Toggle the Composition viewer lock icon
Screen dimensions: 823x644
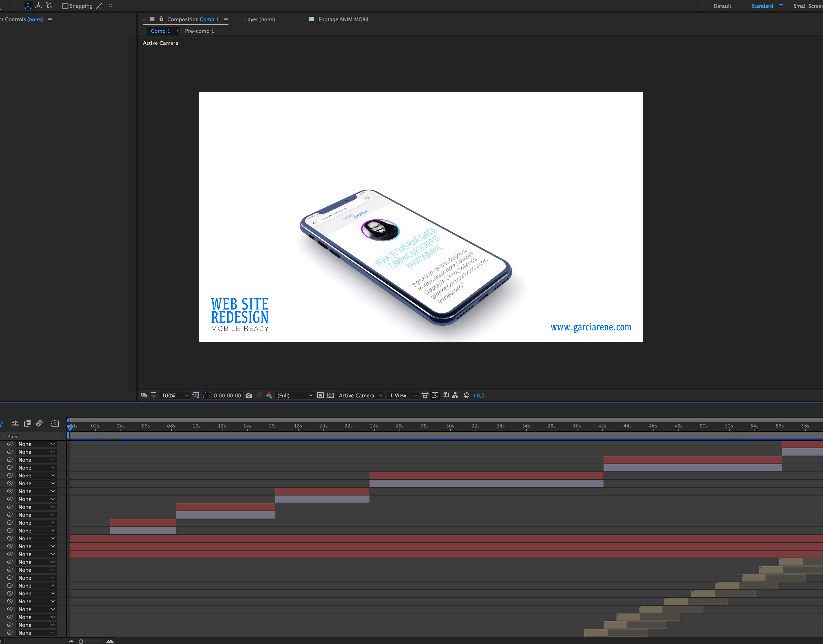(161, 19)
